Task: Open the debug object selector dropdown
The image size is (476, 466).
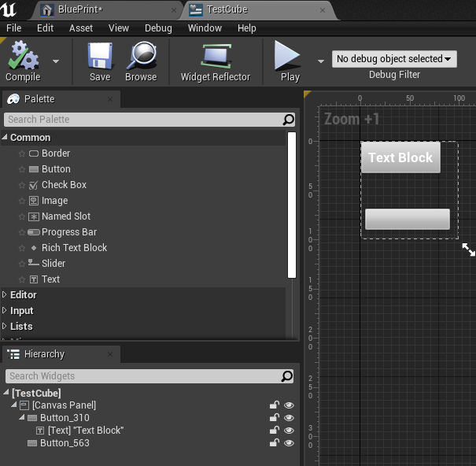Action: tap(394, 59)
